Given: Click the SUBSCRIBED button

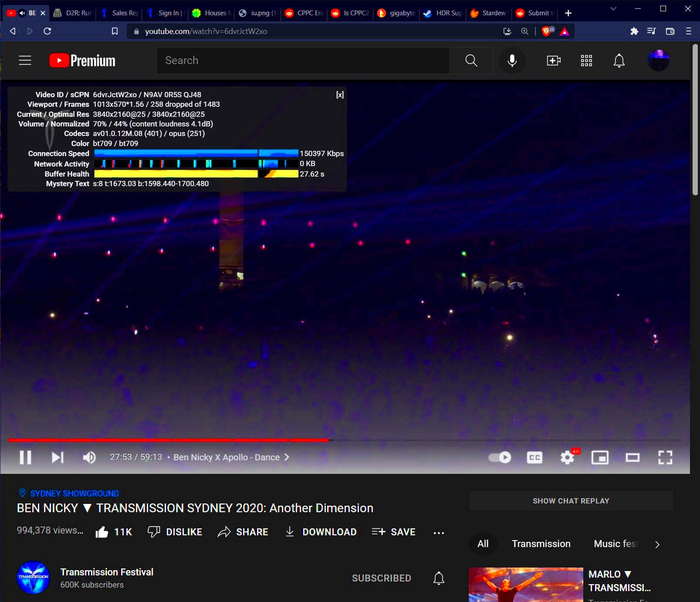Looking at the screenshot, I should point(381,578).
